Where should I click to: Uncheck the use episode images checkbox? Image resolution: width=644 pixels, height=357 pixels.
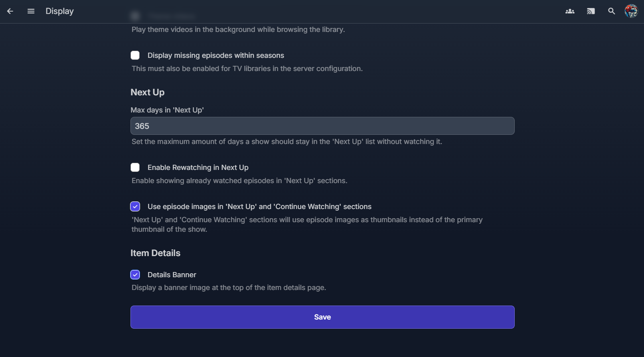(x=135, y=207)
